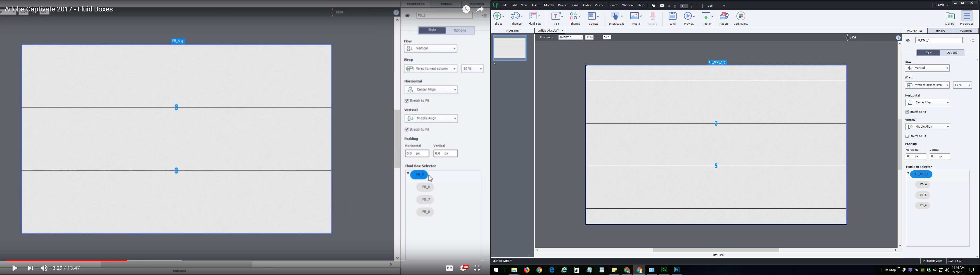Uncheck Stretch to Fit under Horizontal in Captivate
Screen dimensions: 980x275
(907, 112)
